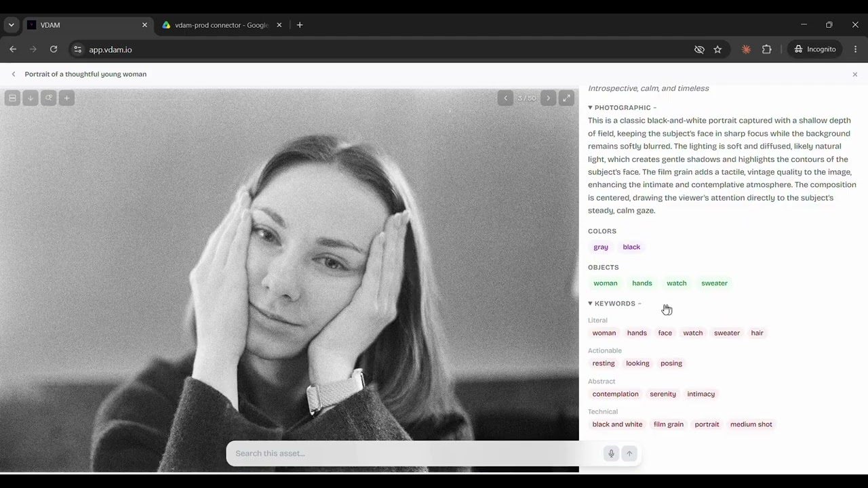Image resolution: width=868 pixels, height=488 pixels.
Task: Click the 'intimacy' keyword tag
Action: pos(701,394)
